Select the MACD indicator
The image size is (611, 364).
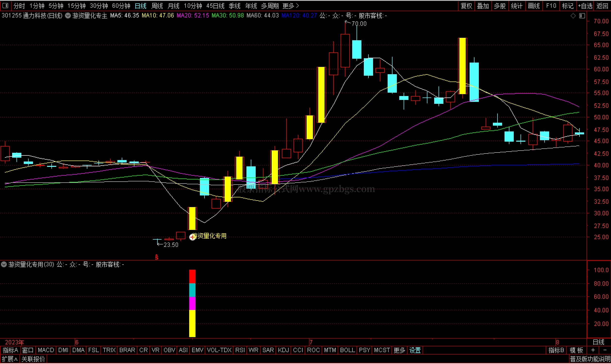pyautogui.click(x=46, y=350)
